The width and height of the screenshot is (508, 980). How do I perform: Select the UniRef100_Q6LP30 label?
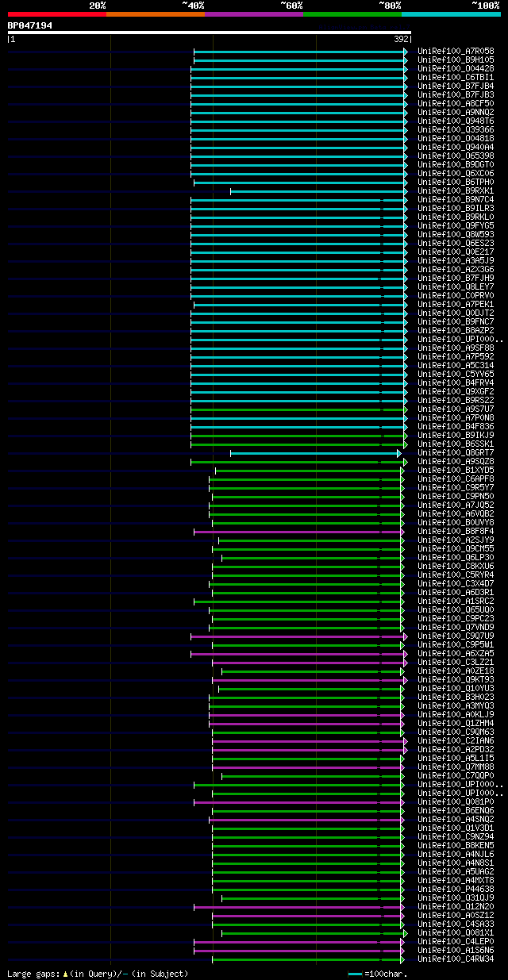click(456, 557)
